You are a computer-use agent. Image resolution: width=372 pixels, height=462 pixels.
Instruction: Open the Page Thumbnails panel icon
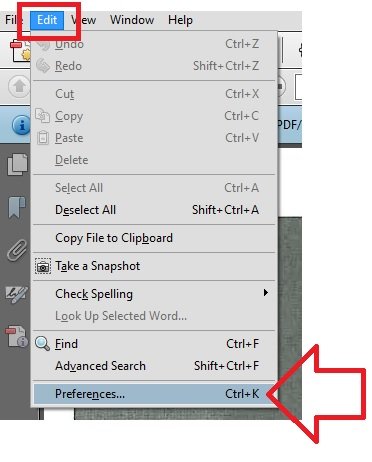click(18, 164)
